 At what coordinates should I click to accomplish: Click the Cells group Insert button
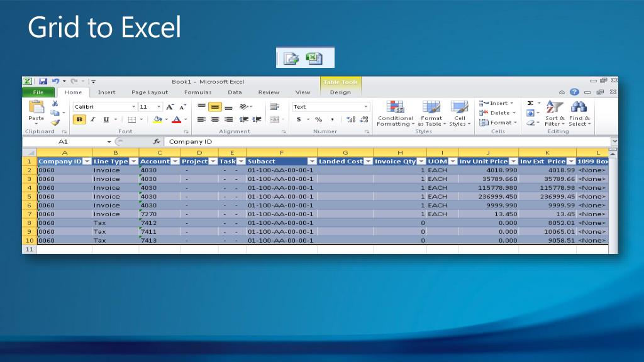point(496,103)
